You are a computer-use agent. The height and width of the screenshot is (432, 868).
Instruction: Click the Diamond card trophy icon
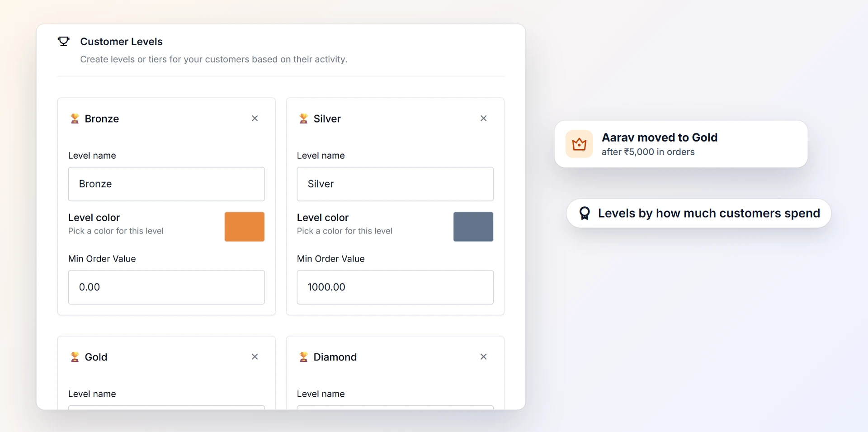pyautogui.click(x=303, y=357)
